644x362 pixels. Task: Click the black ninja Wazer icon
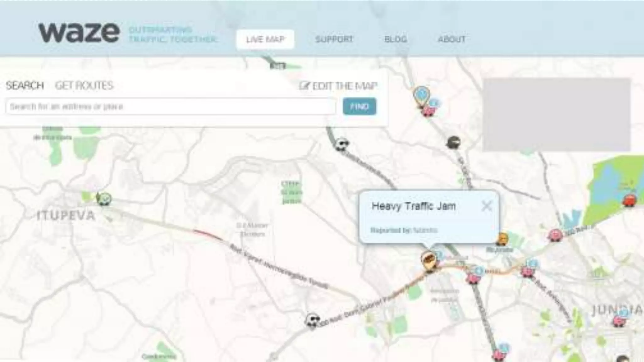[453, 143]
